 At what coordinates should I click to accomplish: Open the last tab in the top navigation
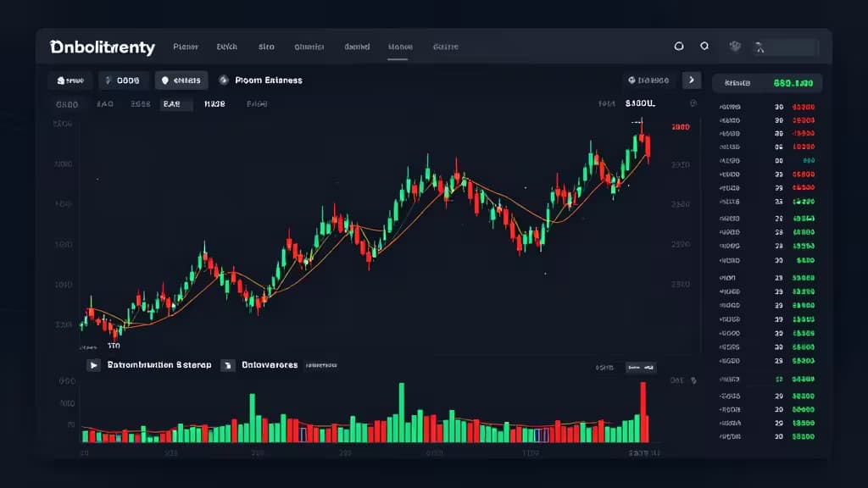[x=445, y=47]
